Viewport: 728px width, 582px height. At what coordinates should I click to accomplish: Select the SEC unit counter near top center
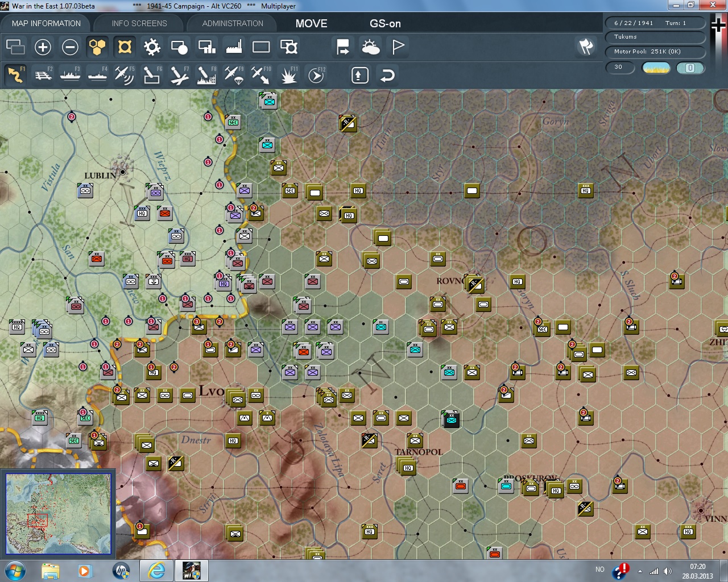(x=233, y=122)
